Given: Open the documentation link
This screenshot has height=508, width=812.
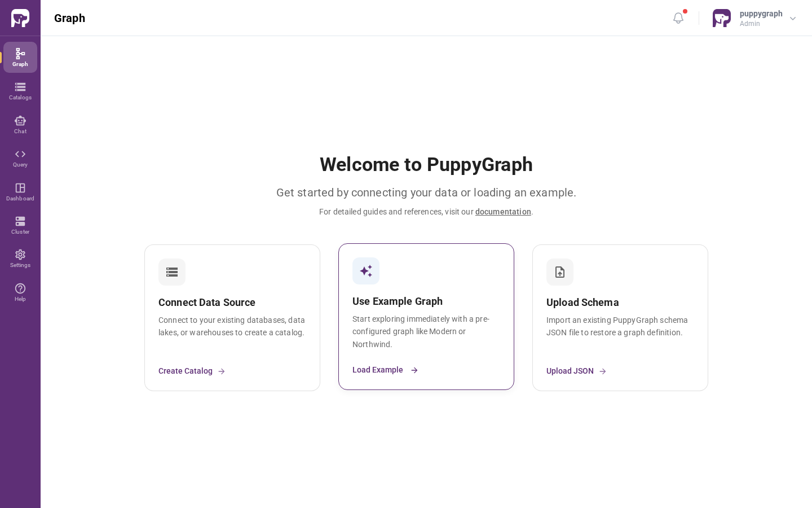Looking at the screenshot, I should coord(503,212).
